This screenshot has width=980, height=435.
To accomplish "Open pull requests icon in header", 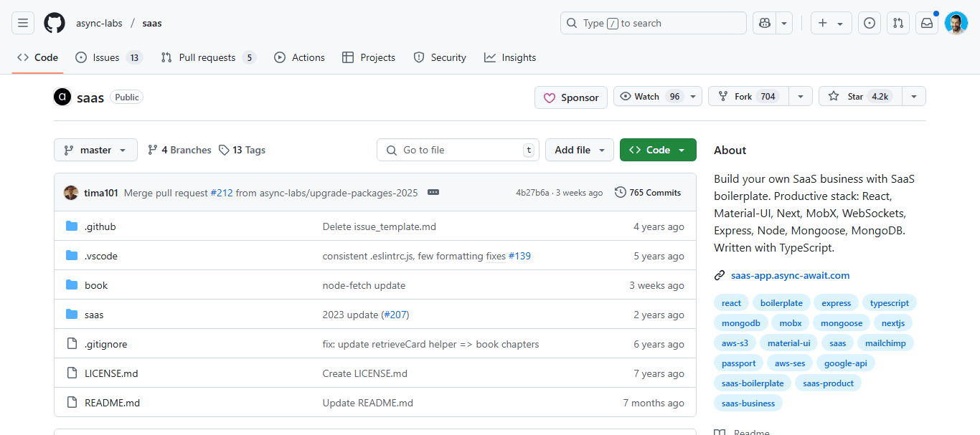I will 898,23.
